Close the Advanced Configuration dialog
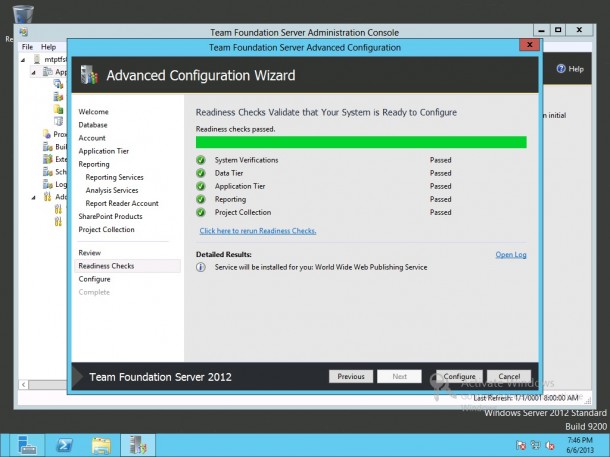This screenshot has width=610, height=457. [529, 45]
